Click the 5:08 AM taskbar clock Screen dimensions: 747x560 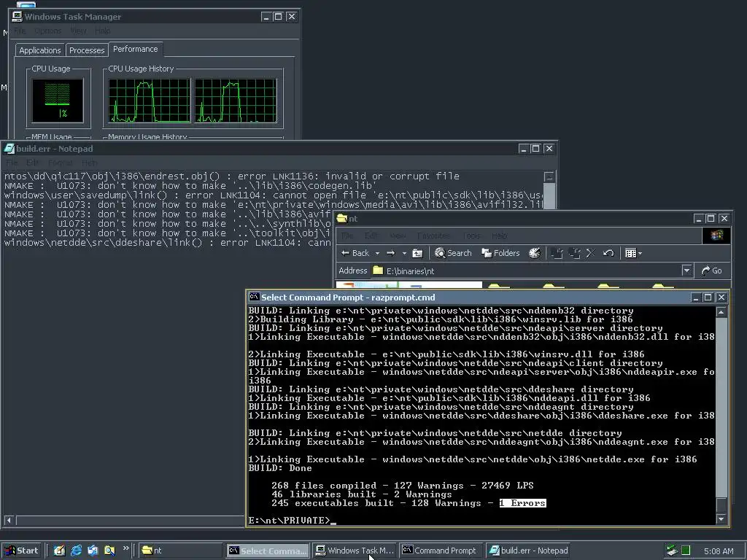tap(719, 551)
